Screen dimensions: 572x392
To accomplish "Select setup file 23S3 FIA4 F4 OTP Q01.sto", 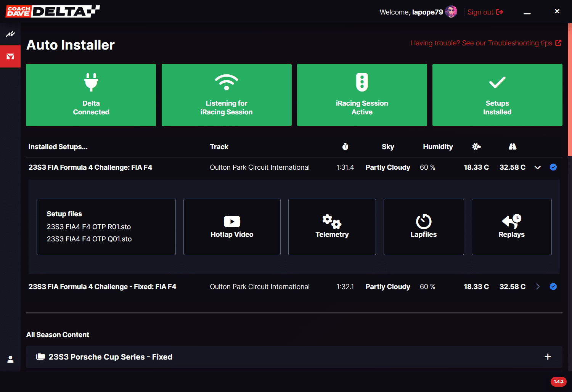I will point(89,239).
